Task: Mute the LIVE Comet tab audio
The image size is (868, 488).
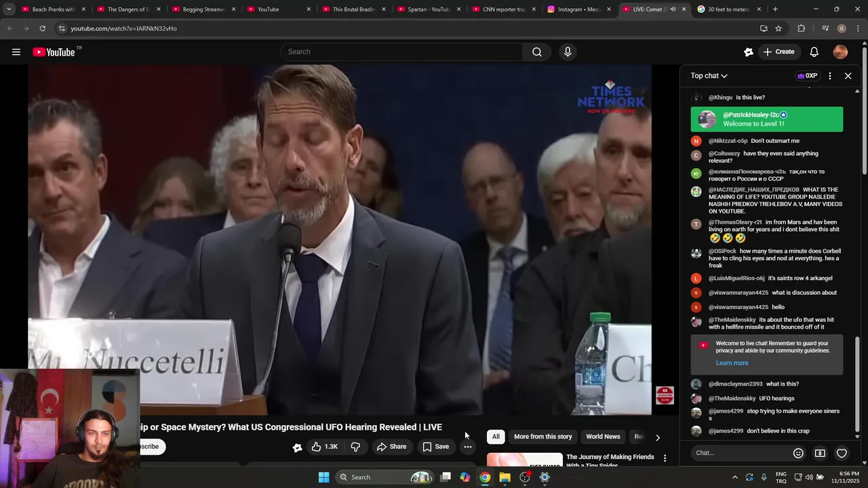Action: 673,9
